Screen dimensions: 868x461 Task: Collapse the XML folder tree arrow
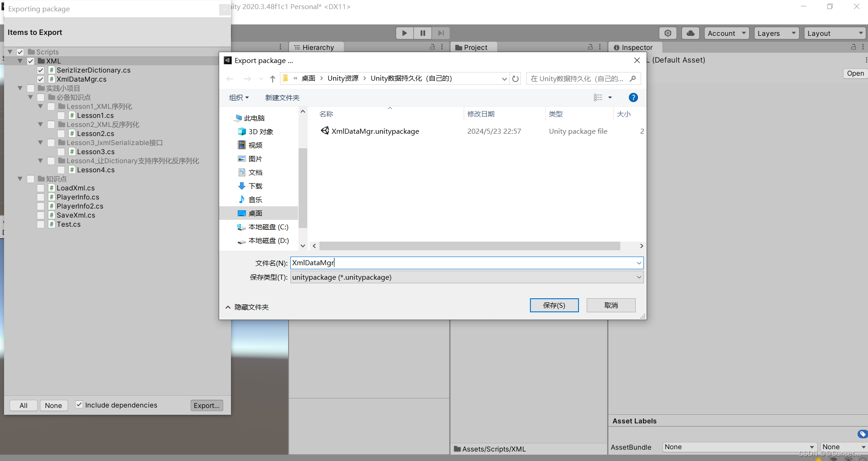pos(20,61)
